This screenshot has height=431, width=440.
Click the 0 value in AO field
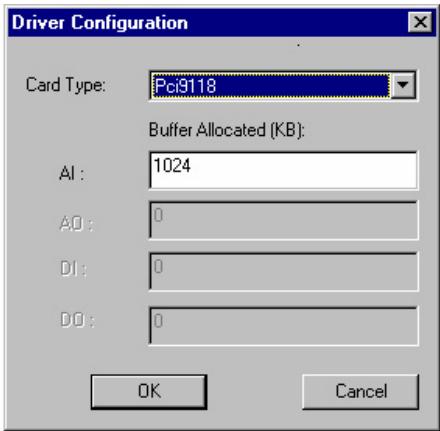158,215
